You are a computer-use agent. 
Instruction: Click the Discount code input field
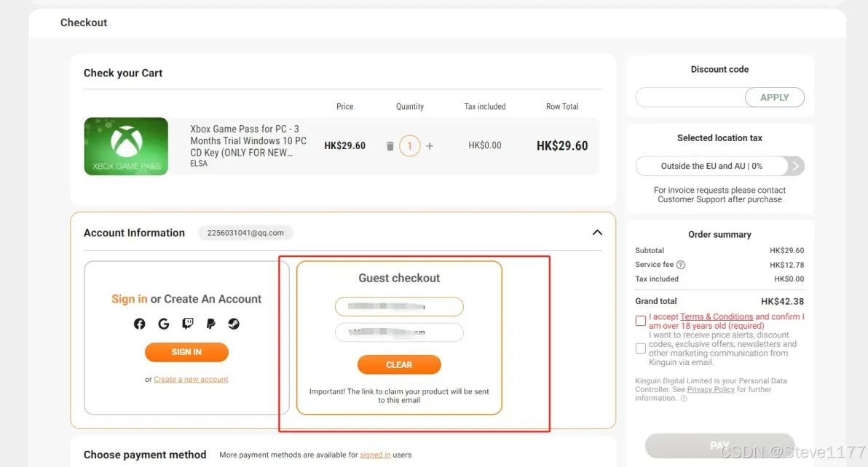(690, 97)
